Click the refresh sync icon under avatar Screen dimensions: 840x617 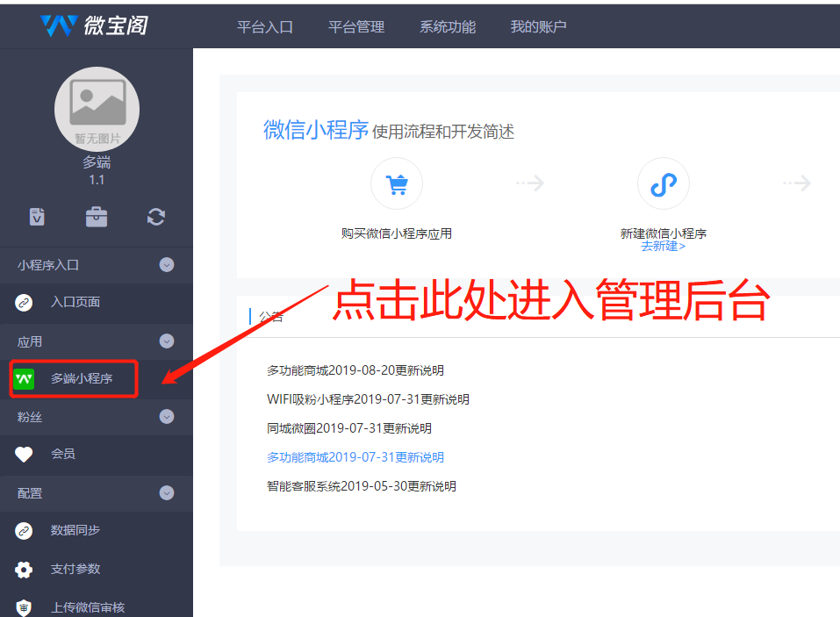(x=156, y=217)
